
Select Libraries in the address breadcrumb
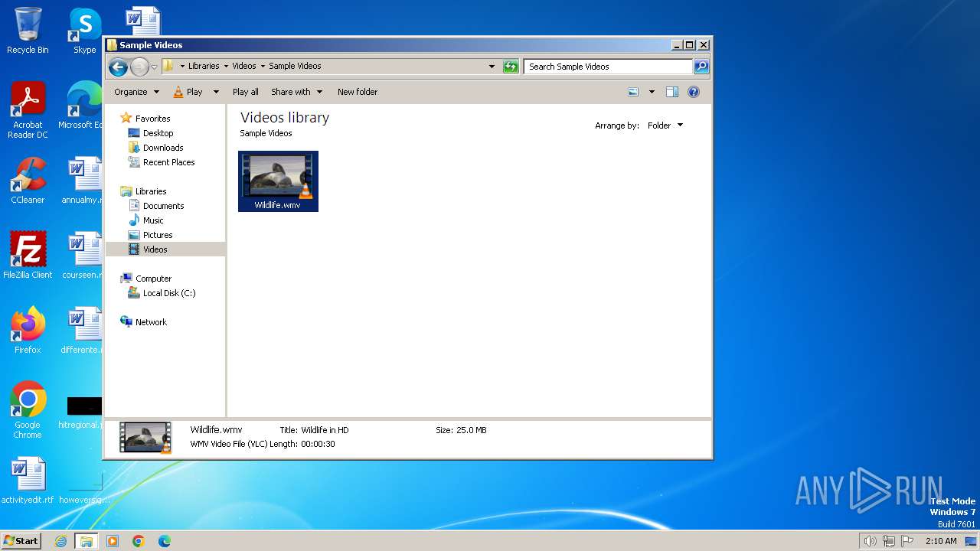tap(204, 66)
